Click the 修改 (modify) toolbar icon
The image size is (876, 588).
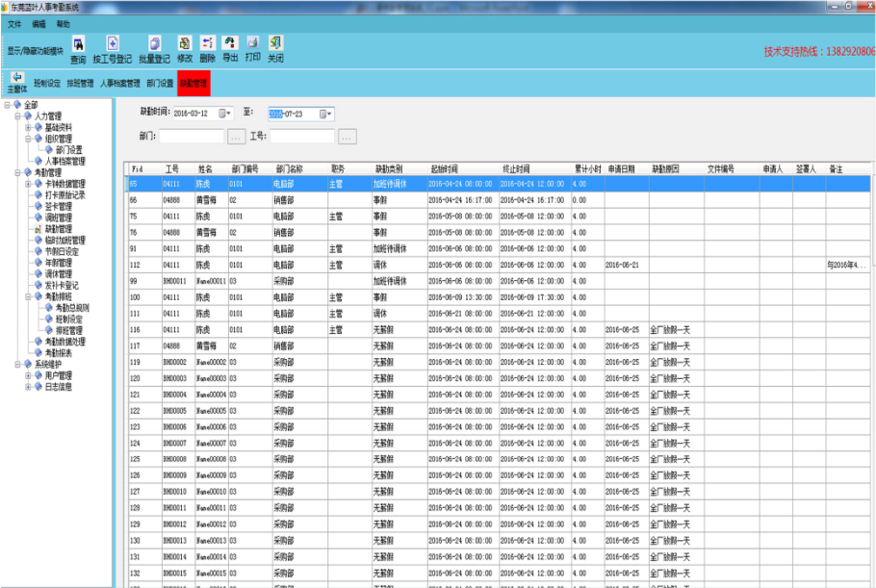point(185,43)
